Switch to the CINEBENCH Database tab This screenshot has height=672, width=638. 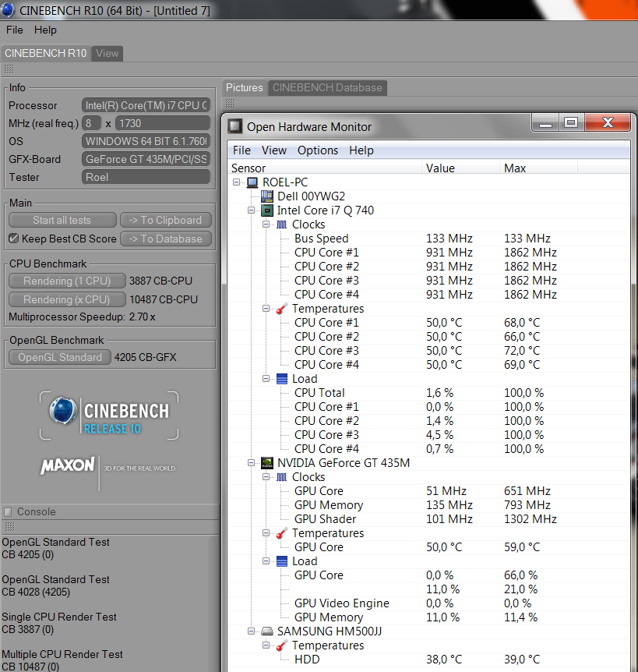[327, 87]
